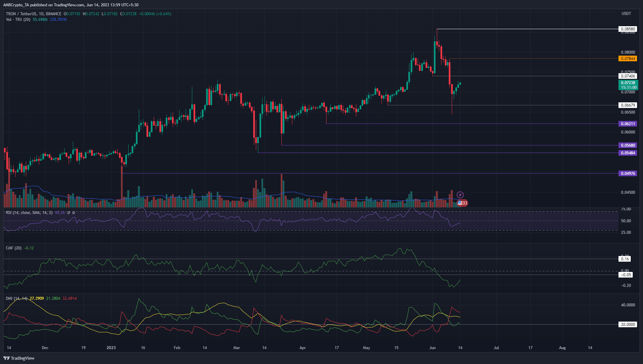Click the green current price 0.07238 label
The width and height of the screenshot is (643, 364).
pyautogui.click(x=628, y=85)
